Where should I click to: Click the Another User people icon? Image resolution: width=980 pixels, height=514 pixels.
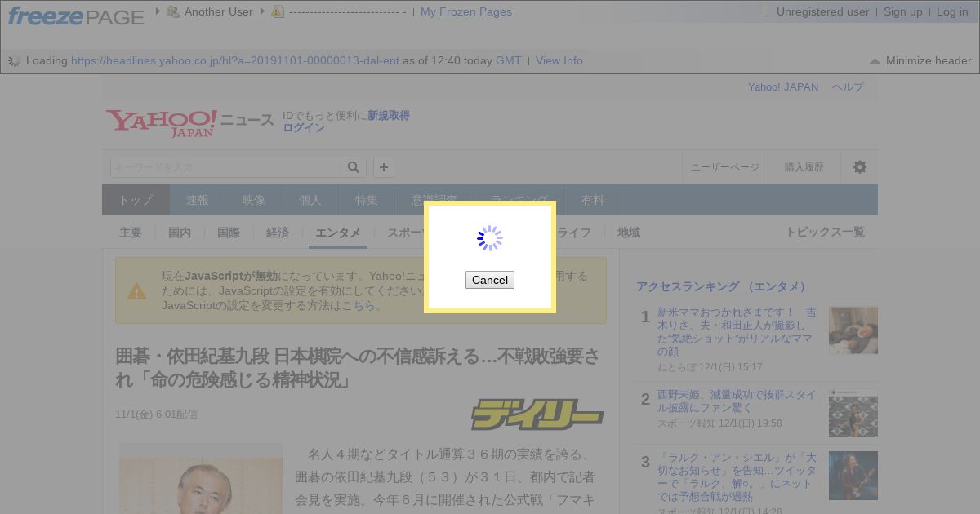pyautogui.click(x=172, y=11)
